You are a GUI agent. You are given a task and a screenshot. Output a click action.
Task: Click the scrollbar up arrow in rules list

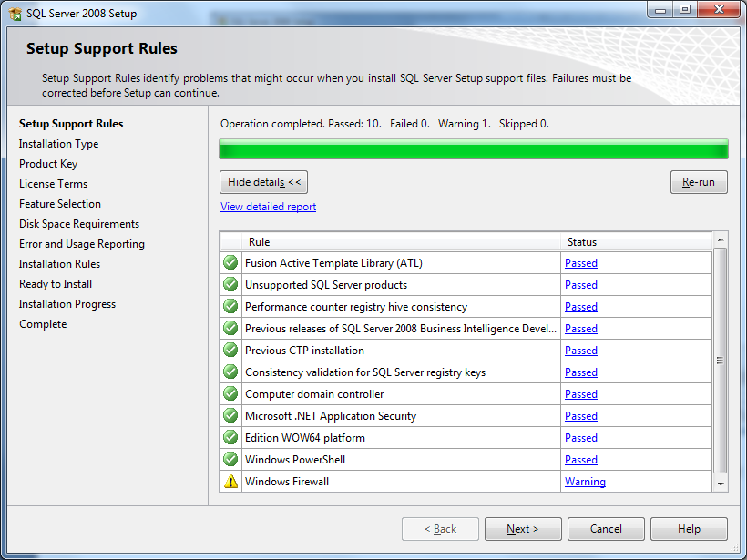tap(721, 239)
